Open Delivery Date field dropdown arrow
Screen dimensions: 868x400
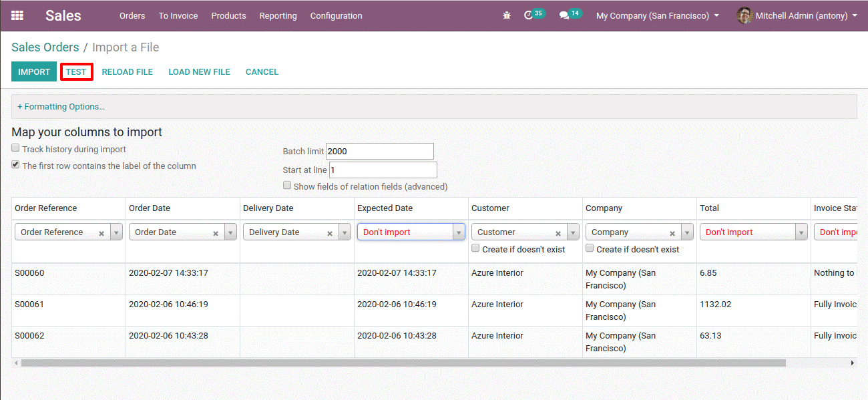pos(345,232)
